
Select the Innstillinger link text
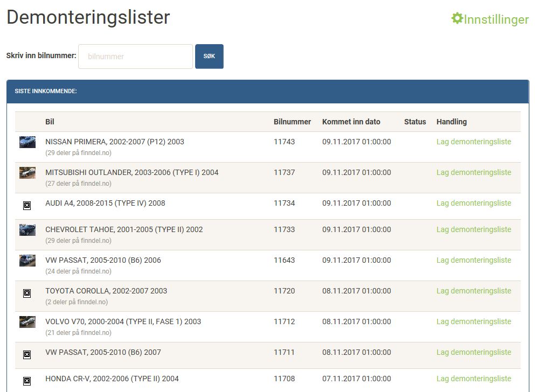tap(496, 19)
